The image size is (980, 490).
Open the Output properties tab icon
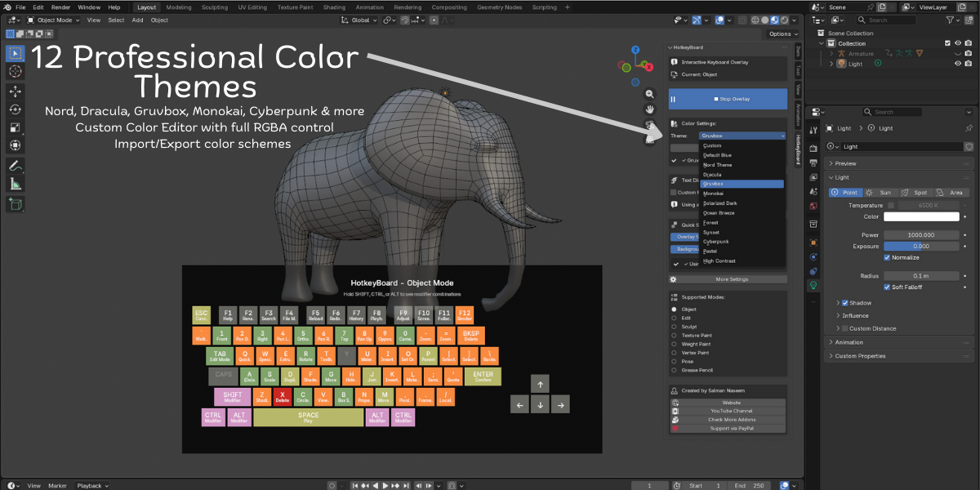pyautogui.click(x=813, y=163)
